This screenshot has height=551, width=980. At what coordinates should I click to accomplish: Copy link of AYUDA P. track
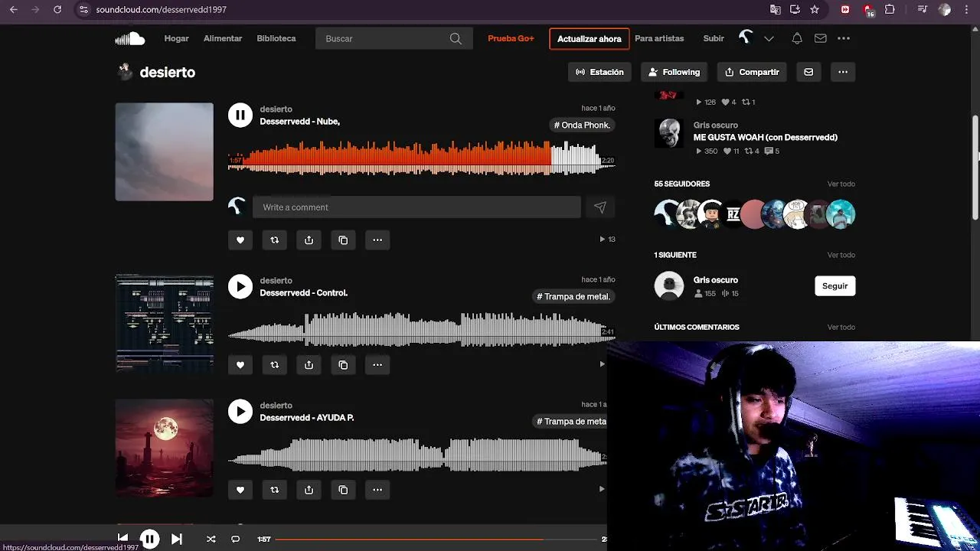(x=343, y=490)
